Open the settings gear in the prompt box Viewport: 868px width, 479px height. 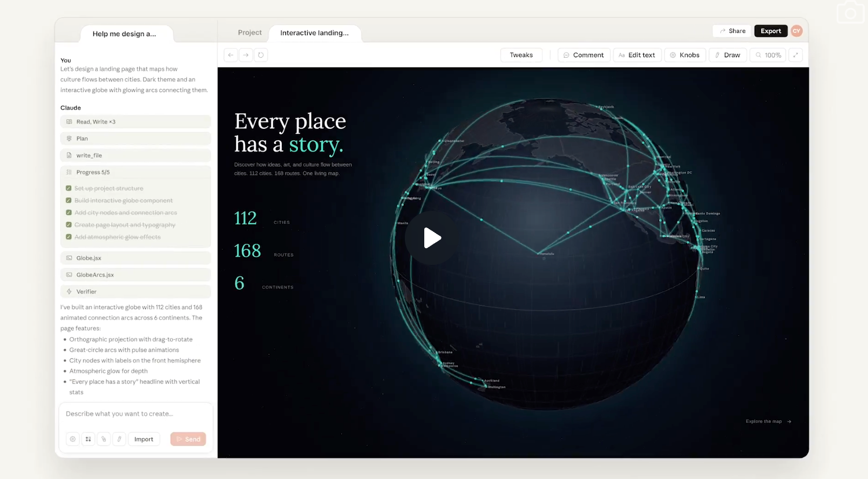coord(73,439)
